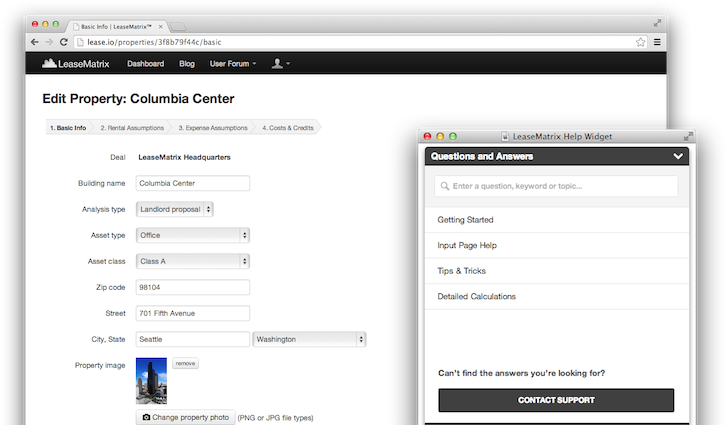This screenshot has width=727, height=425.
Task: Click the Edit Property: Columbia Center heading
Action: (x=138, y=99)
